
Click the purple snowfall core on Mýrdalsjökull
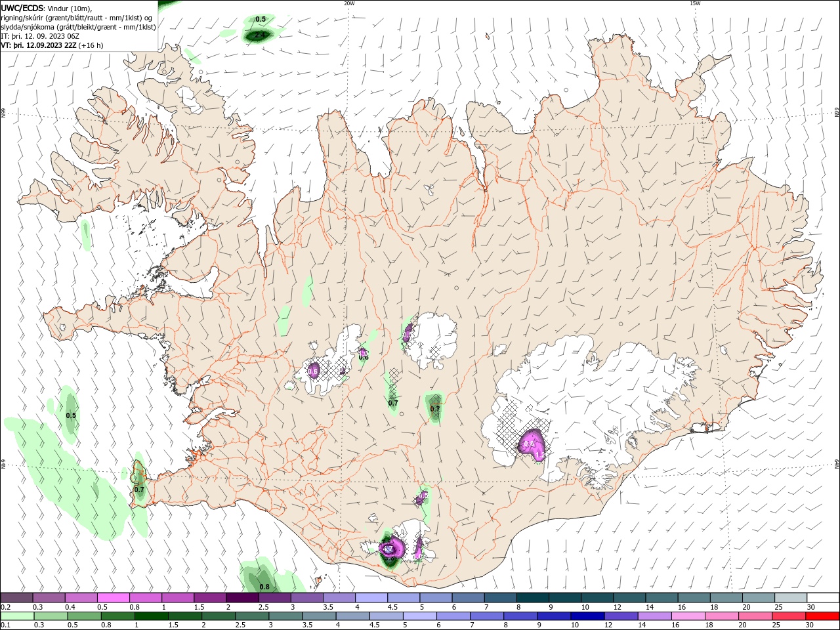click(x=392, y=548)
